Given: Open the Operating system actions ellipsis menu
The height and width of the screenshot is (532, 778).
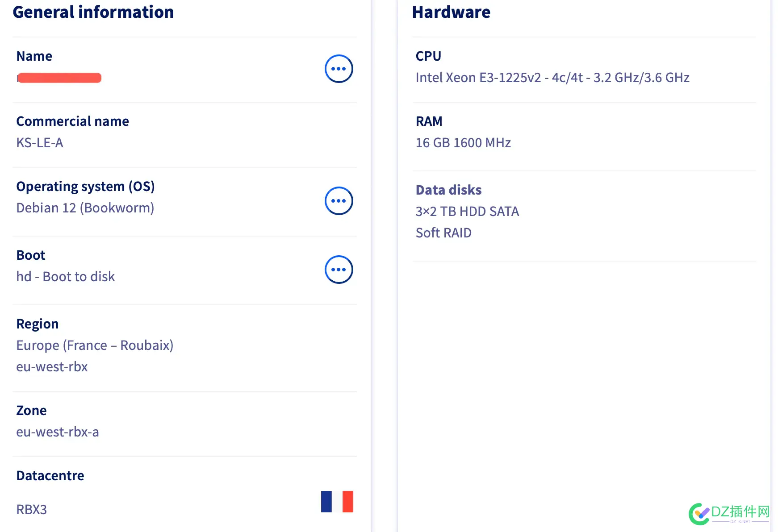Looking at the screenshot, I should [x=339, y=201].
